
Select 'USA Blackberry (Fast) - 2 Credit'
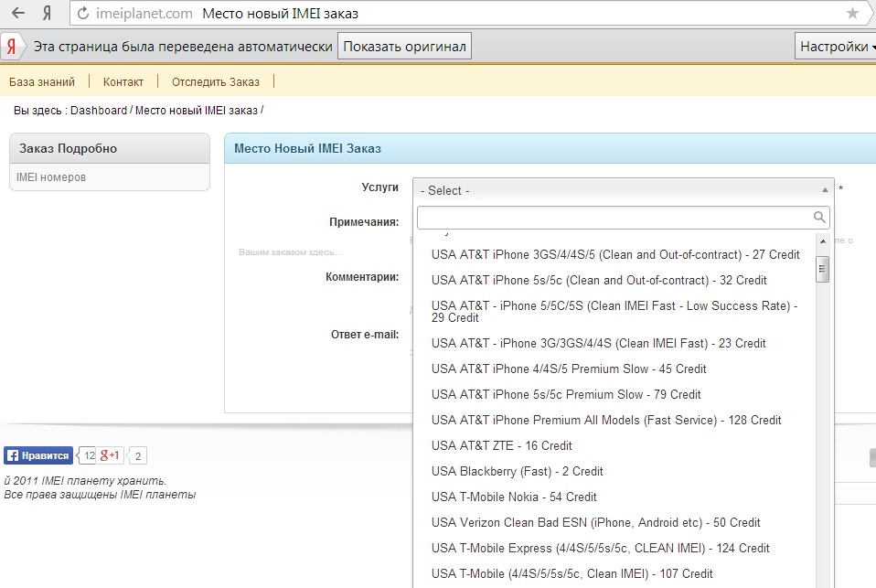click(x=517, y=472)
